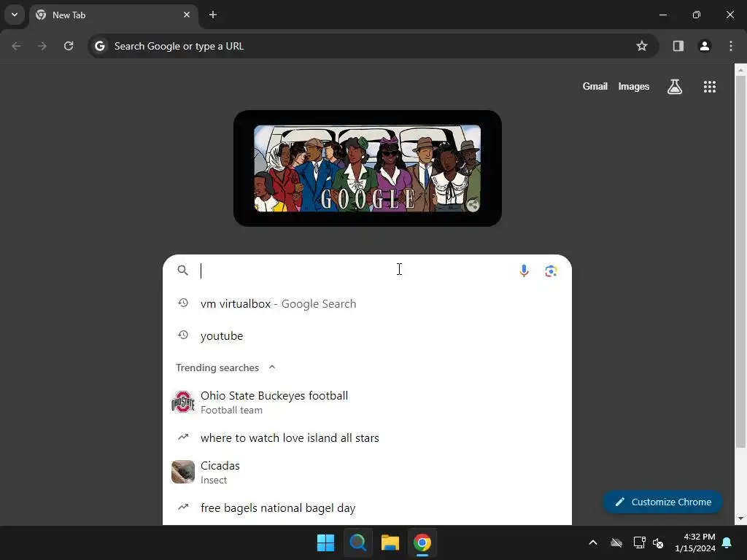747x560 pixels.
Task: Click the OneDrive cloud tray icon
Action: click(x=616, y=542)
